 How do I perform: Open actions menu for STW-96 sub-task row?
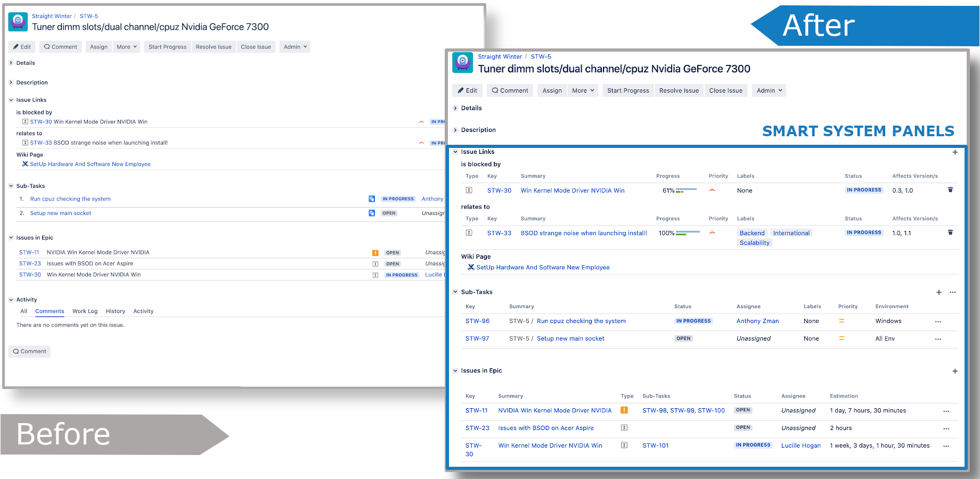pos(938,321)
